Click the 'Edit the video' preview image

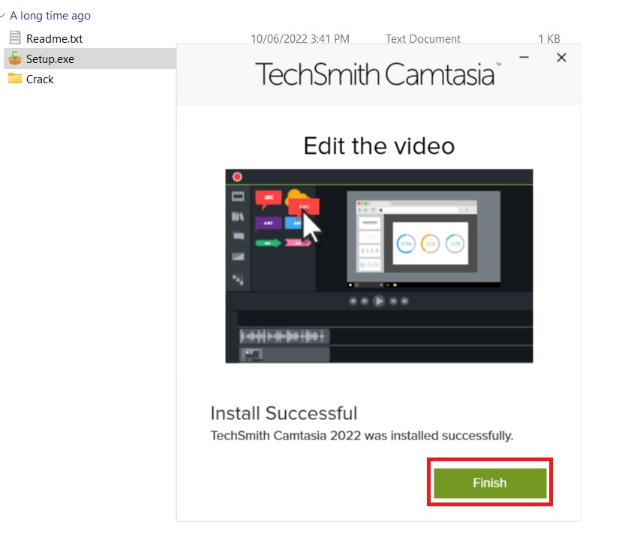[379, 266]
